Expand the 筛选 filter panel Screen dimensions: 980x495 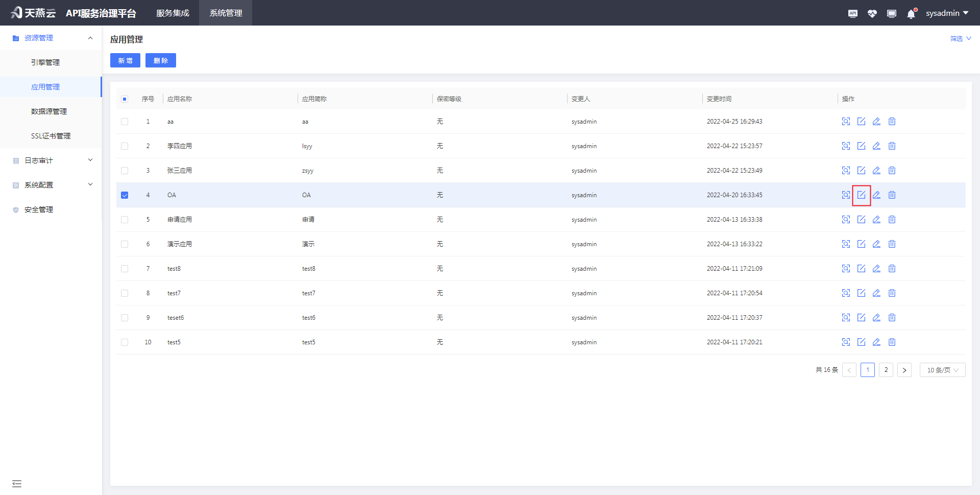point(960,39)
